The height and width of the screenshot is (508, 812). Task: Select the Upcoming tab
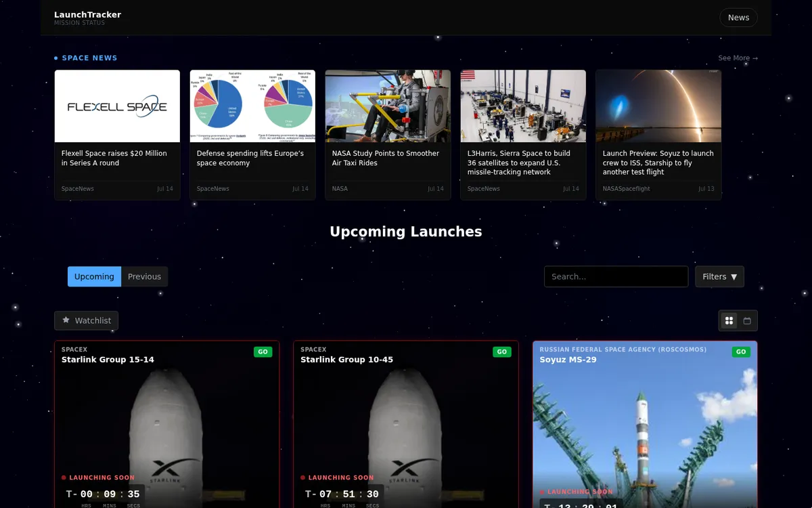coord(94,276)
